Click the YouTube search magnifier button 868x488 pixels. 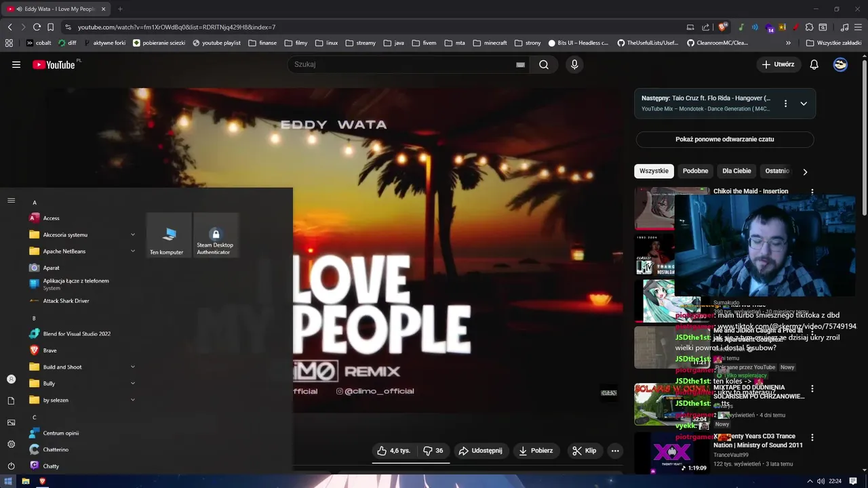click(544, 64)
